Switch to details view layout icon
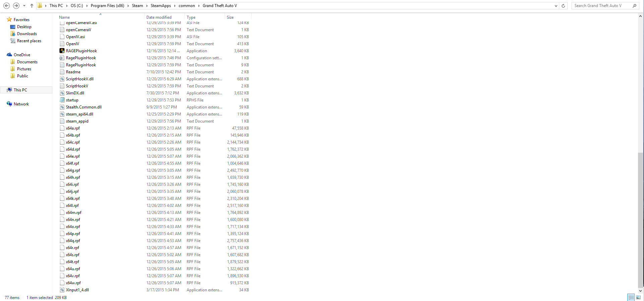Image resolution: width=644 pixels, height=301 pixels. click(631, 297)
